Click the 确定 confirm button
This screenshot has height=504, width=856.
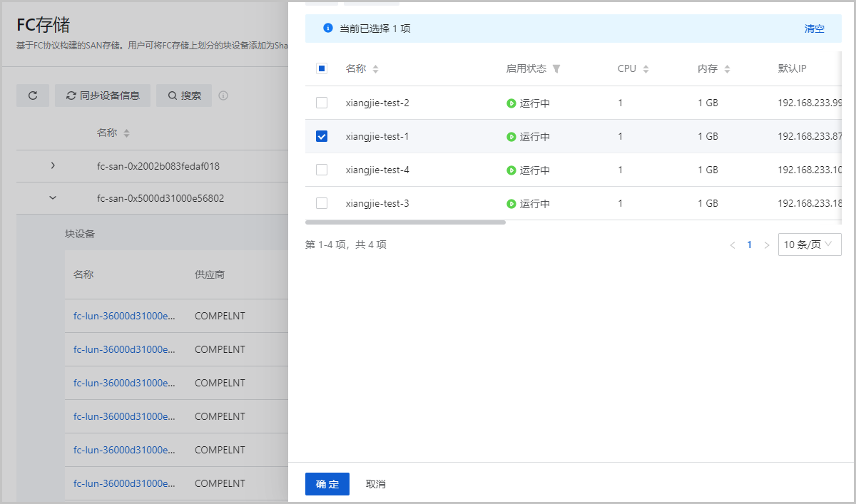click(327, 484)
